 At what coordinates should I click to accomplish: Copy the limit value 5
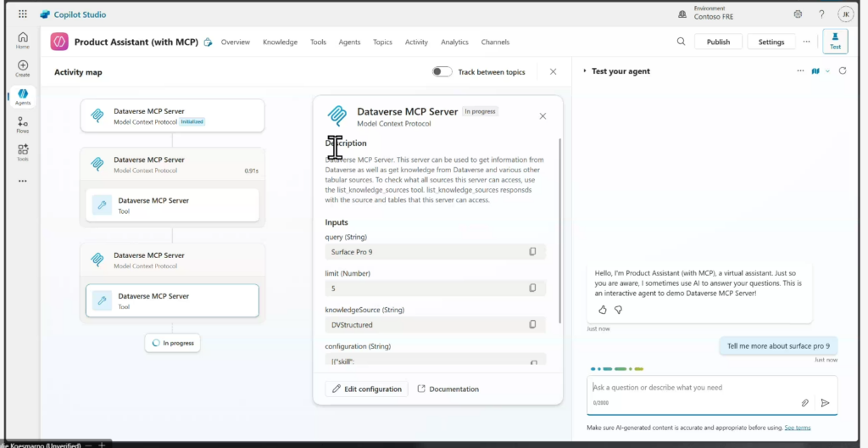[x=532, y=288]
